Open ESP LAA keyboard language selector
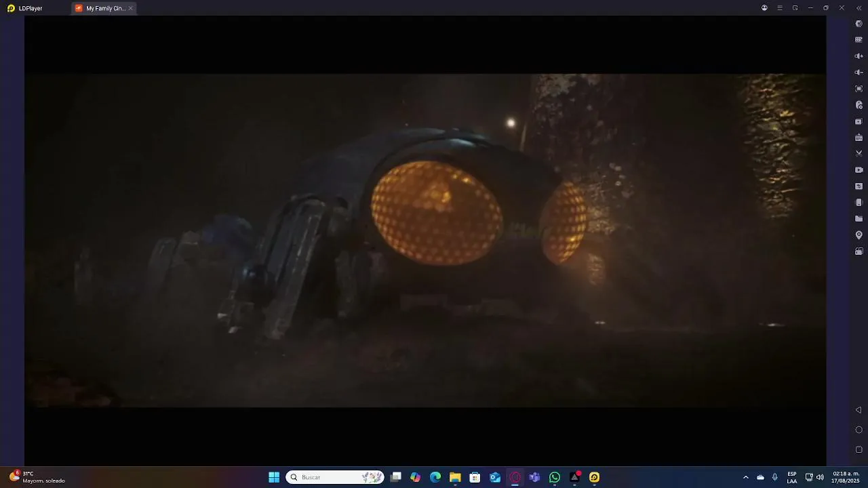868x488 pixels. coord(792,477)
